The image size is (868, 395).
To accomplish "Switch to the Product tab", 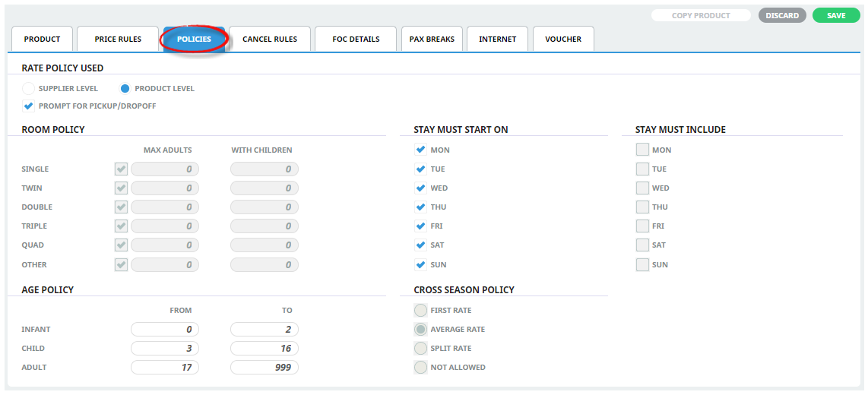I will (x=42, y=39).
